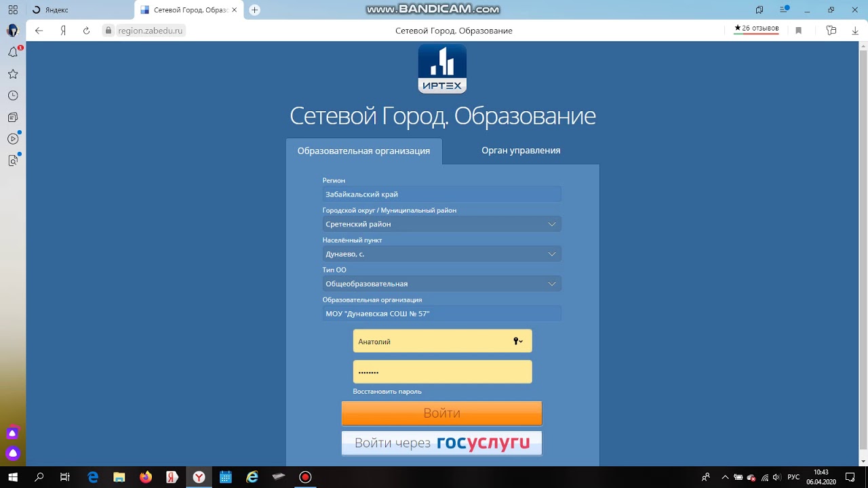The height and width of the screenshot is (488, 868).
Task: Open sidebar page search icon
Action: (x=13, y=161)
